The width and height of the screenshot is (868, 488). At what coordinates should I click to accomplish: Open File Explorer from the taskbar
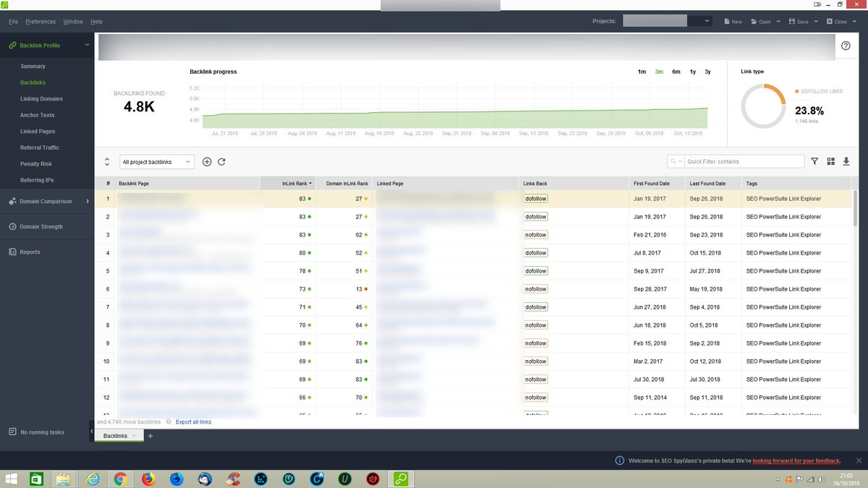point(64,479)
